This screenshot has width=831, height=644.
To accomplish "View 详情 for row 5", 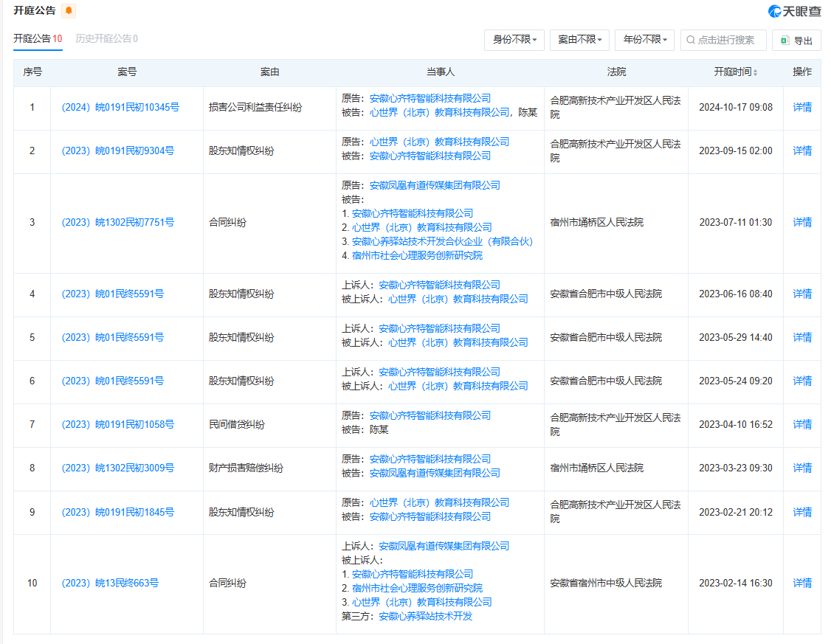I will (802, 337).
